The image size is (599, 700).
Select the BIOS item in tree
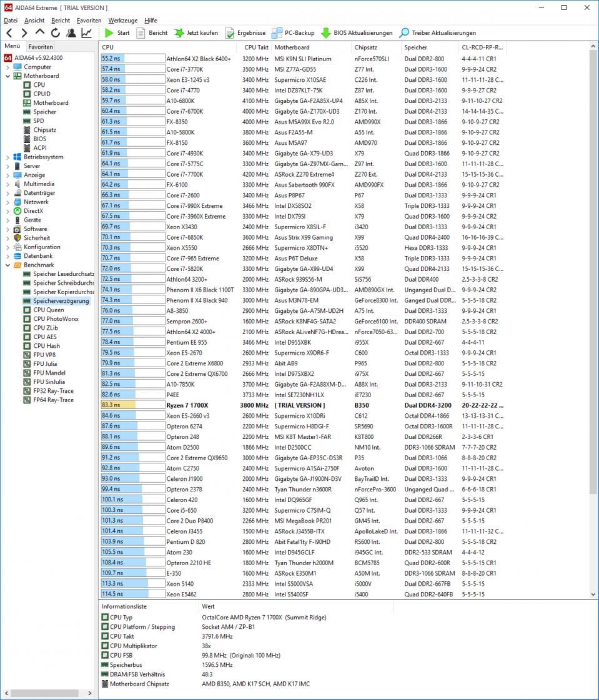pos(34,139)
